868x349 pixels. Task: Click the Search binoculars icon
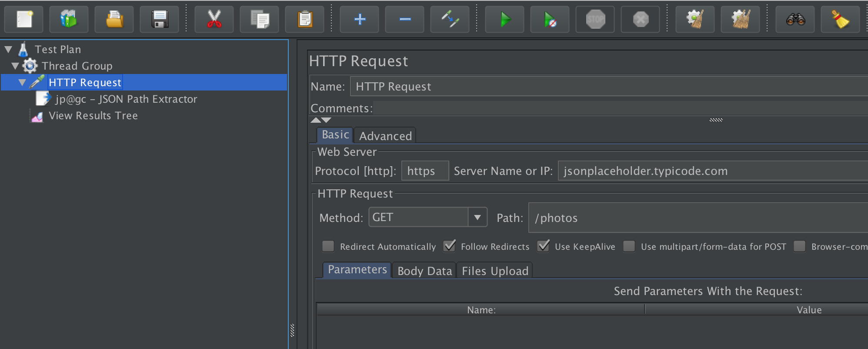click(795, 19)
